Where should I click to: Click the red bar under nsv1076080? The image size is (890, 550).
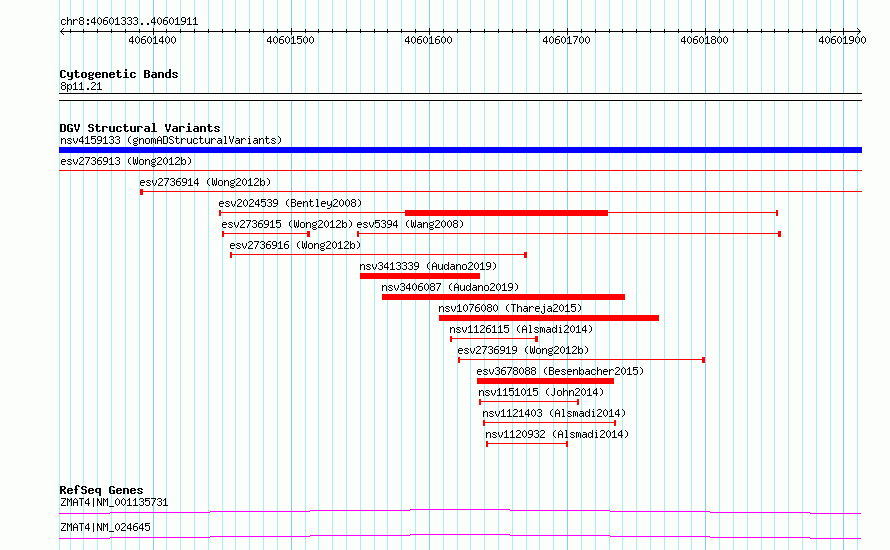coord(549,318)
